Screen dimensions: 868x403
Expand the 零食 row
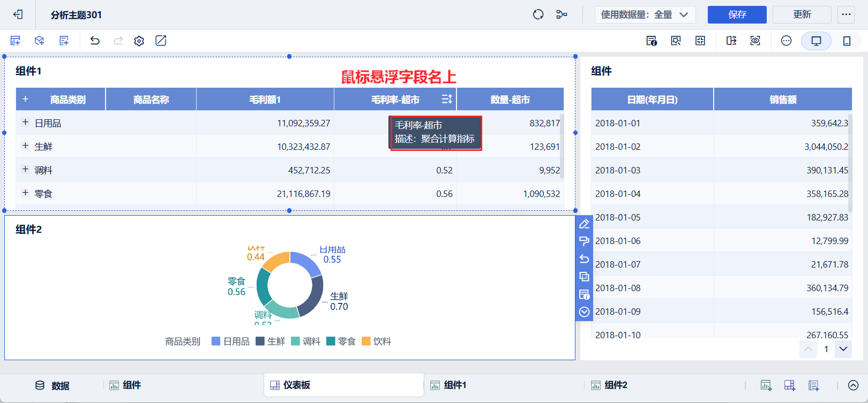25,193
